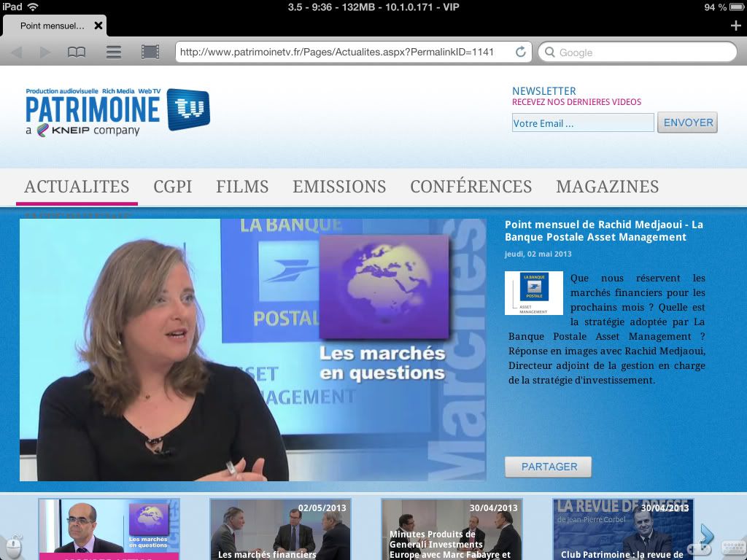This screenshot has height=560, width=747.
Task: Click the Votre Email newsletter field
Action: (583, 122)
